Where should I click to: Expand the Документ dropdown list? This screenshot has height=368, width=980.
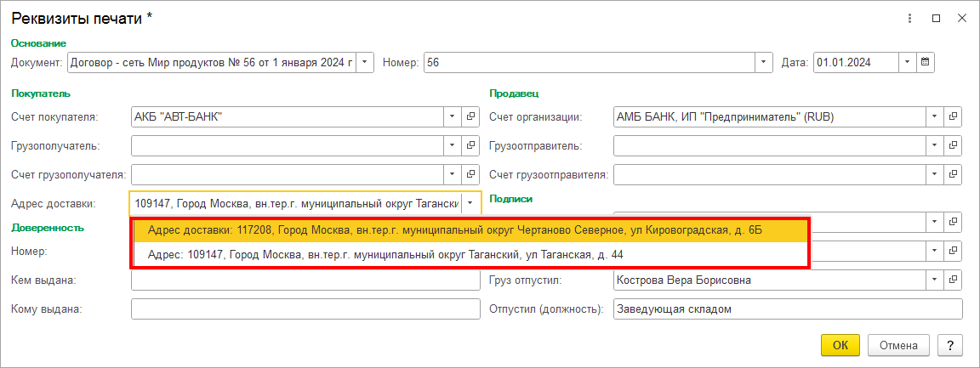click(x=364, y=62)
